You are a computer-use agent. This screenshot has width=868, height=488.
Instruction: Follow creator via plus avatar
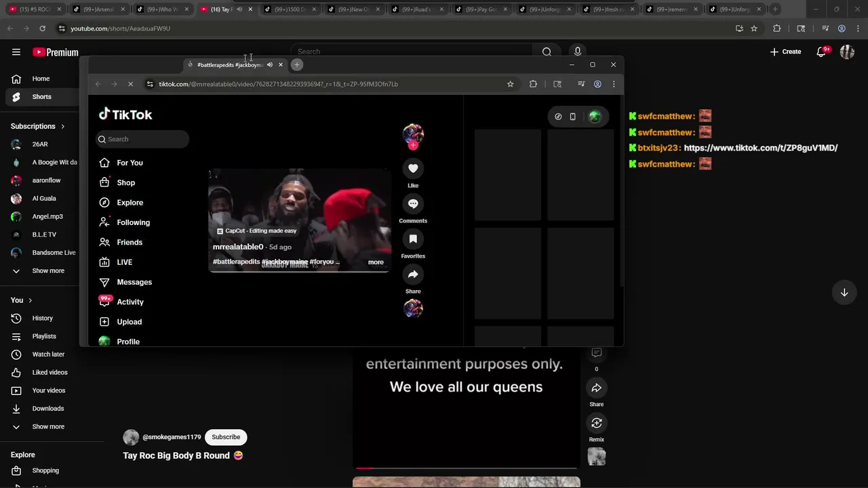(x=413, y=144)
